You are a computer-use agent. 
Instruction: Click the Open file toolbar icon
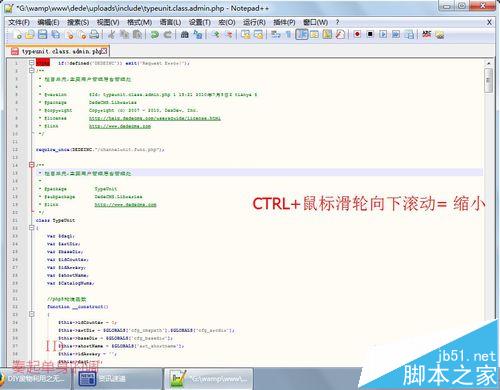pyautogui.click(x=30, y=34)
